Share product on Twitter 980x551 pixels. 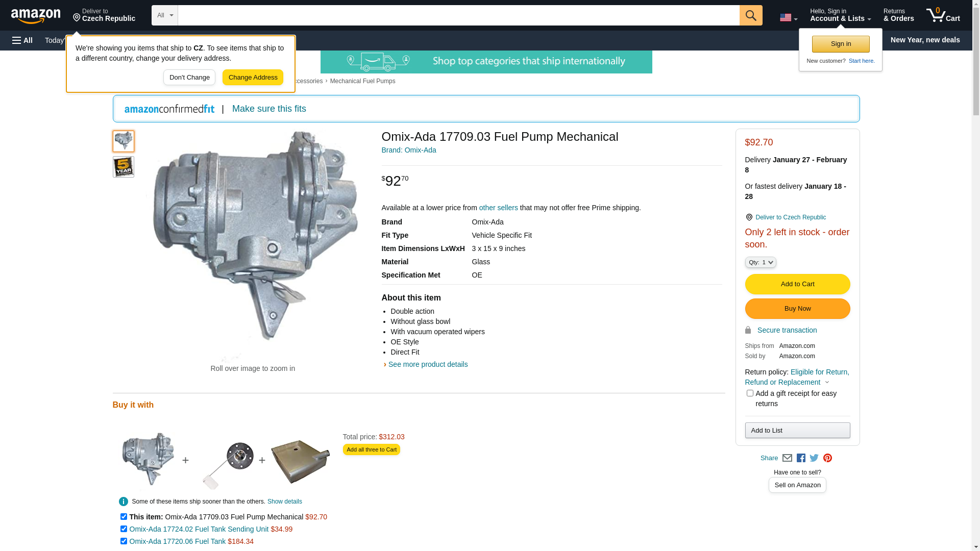point(814,458)
